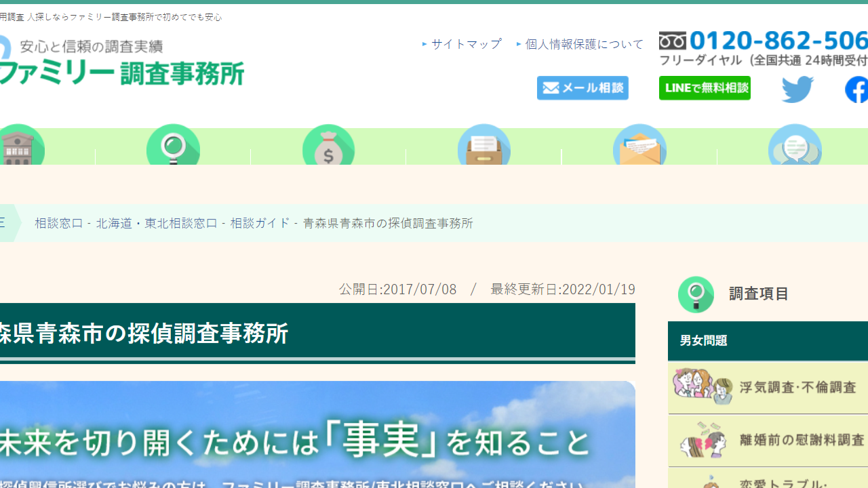Open the magnifying glass navigation menu icon
The width and height of the screenshot is (868, 488).
tap(174, 146)
